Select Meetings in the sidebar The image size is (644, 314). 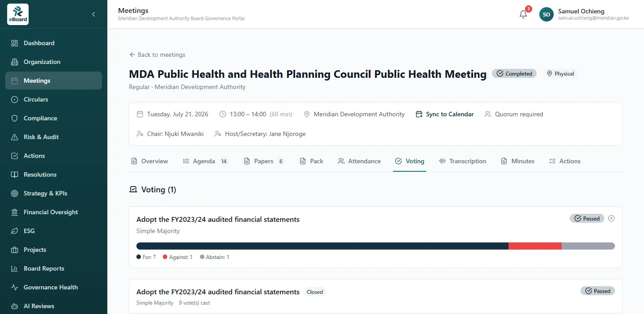point(54,81)
